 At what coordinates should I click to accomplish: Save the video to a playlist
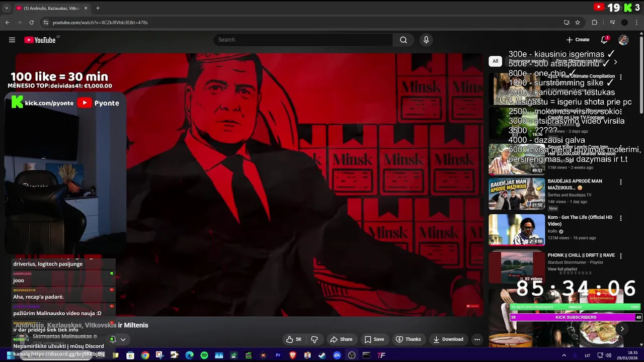point(374,339)
